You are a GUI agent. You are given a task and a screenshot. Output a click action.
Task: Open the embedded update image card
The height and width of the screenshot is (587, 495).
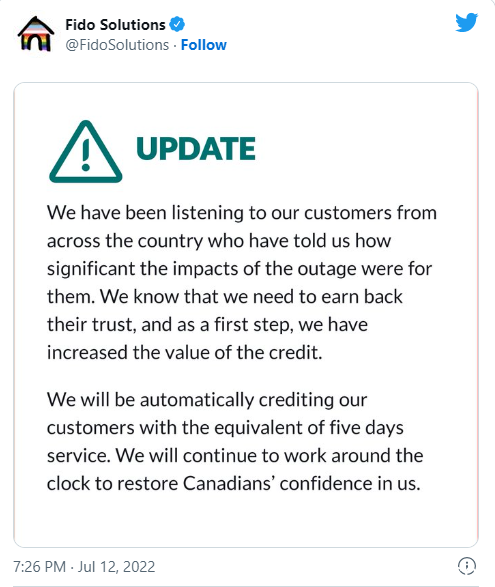(x=246, y=315)
